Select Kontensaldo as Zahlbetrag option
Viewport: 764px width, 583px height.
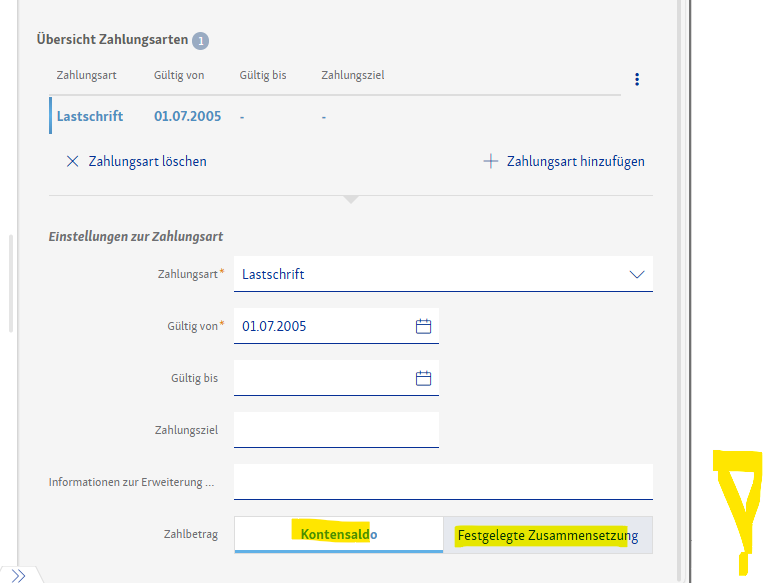[x=338, y=534]
